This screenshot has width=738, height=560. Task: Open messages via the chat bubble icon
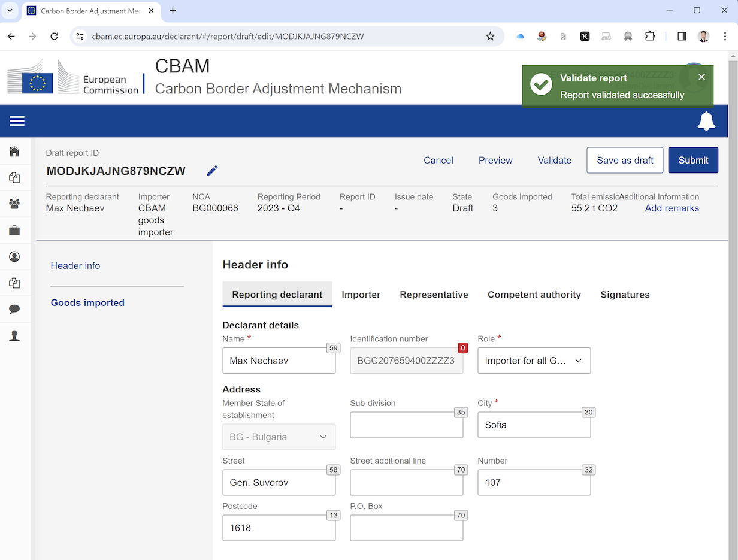coord(15,309)
